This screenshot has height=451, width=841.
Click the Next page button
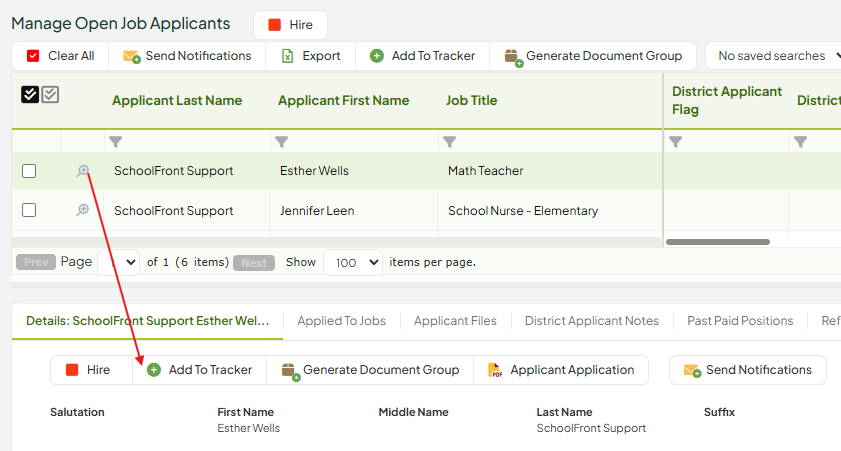(254, 263)
